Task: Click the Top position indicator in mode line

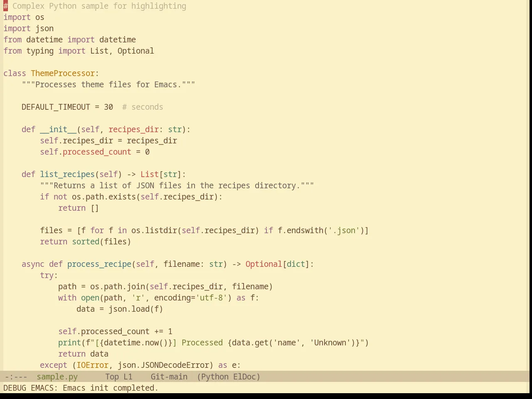Action: tap(112, 377)
